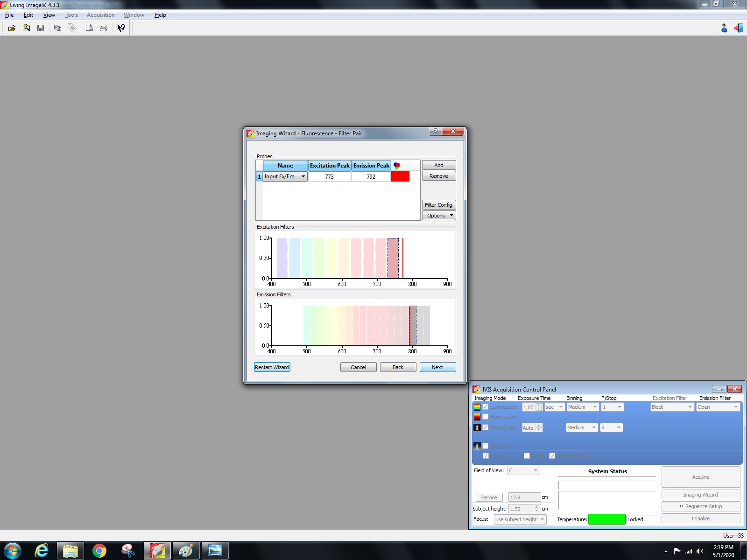The image size is (747, 560).
Task: Expand the Options dropdown button
Action: (438, 216)
